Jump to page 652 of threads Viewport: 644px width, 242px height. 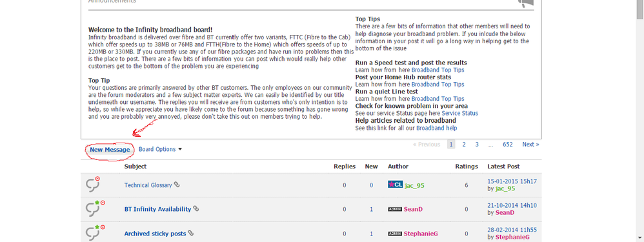[x=508, y=144]
